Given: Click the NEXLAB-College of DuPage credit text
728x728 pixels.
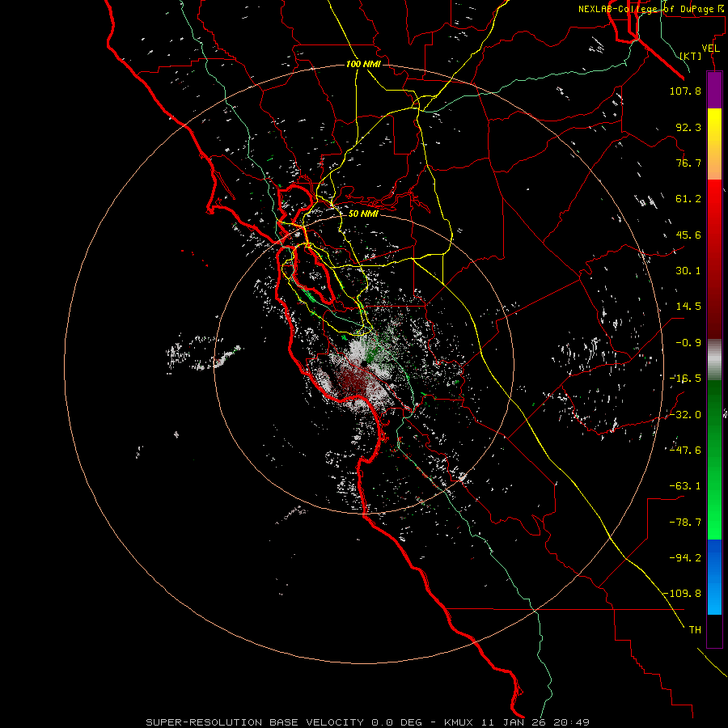Looking at the screenshot, I should 651,9.
